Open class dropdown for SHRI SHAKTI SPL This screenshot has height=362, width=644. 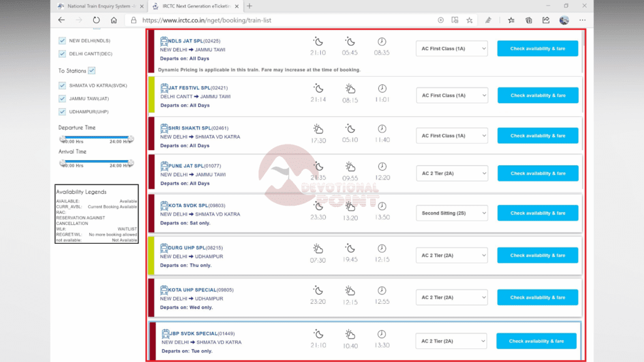452,136
